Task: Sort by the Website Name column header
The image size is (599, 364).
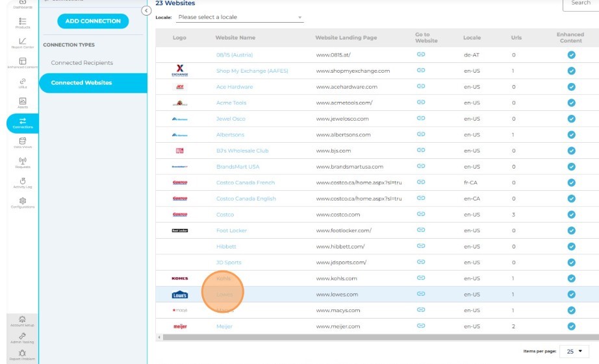Action: 235,38
